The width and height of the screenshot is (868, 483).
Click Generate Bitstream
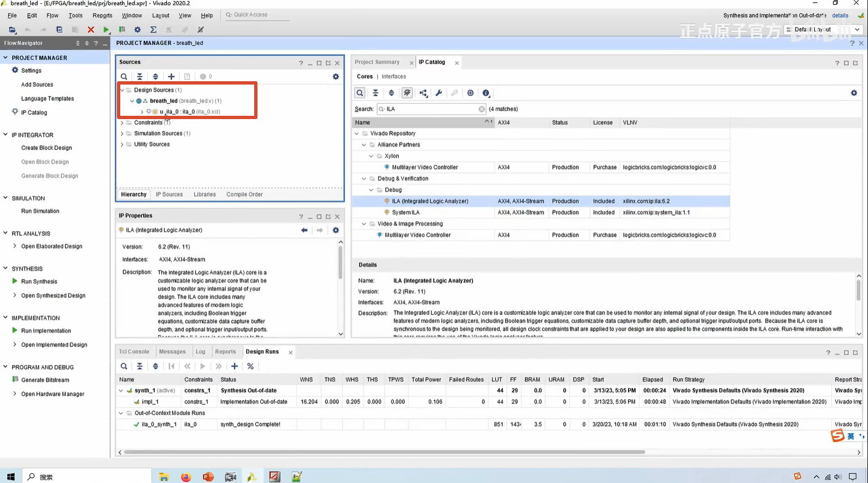(x=45, y=380)
